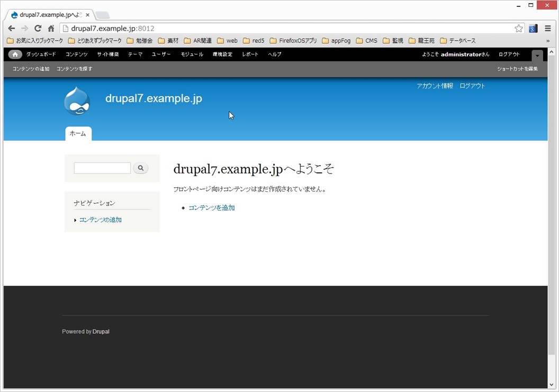Viewport: 559px width, 392px height.
Task: Show hidden bookmarks with the » chevron
Action: tap(548, 41)
